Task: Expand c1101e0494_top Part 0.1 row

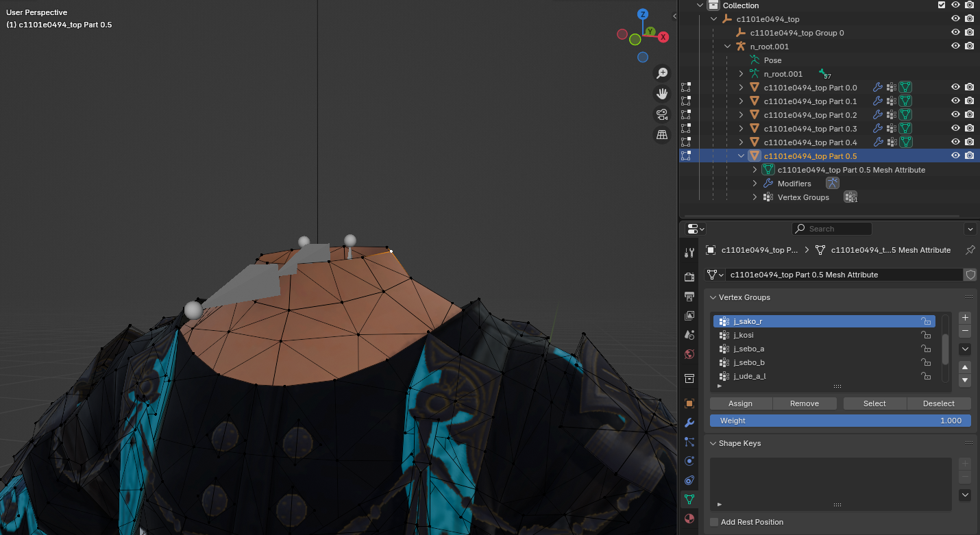Action: tap(741, 101)
